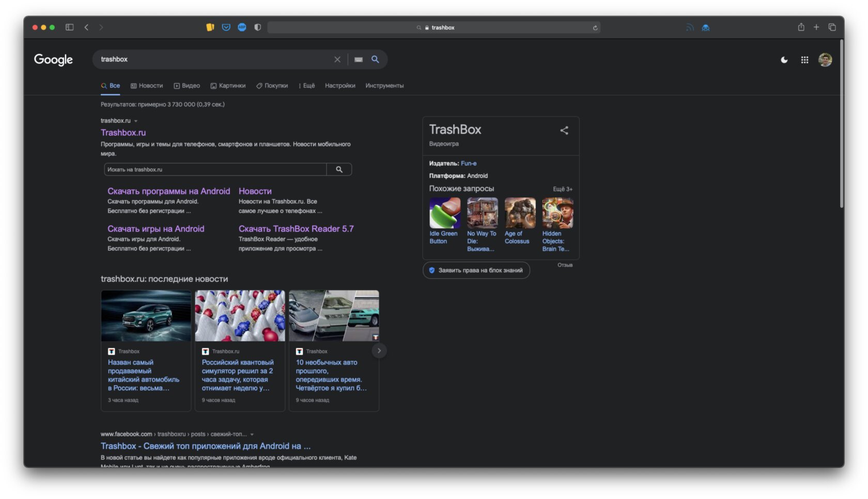
Task: Open the Настройки menu
Action: [340, 86]
